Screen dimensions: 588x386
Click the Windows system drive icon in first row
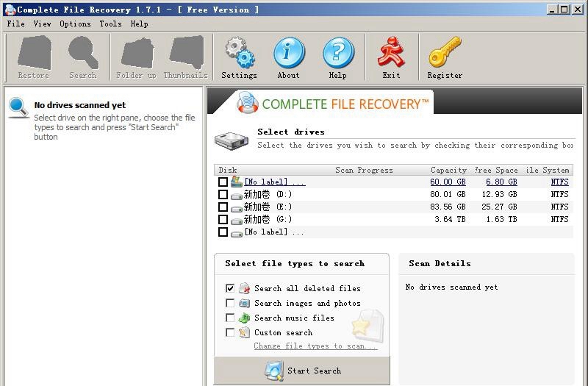[x=236, y=182]
